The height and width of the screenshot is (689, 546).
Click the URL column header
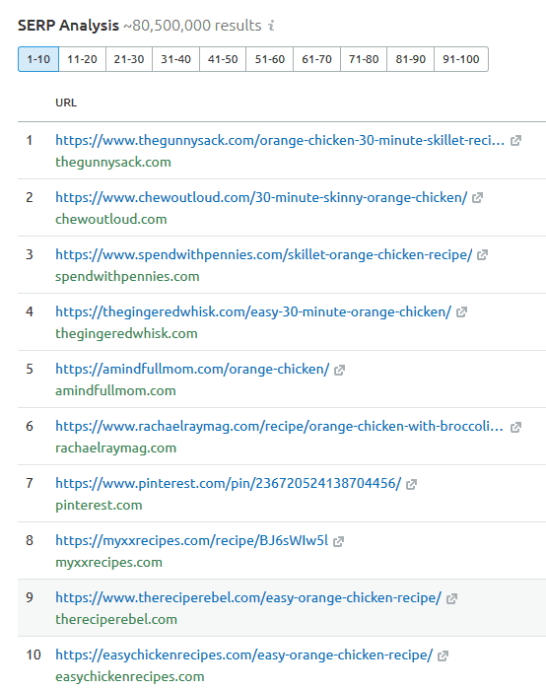click(x=66, y=103)
